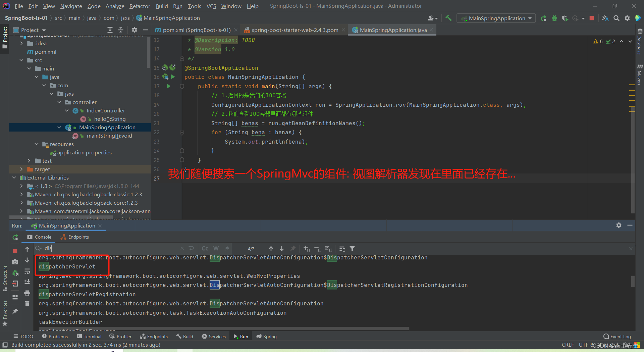Run with coverage icon in toolbar
Viewport: 644px width, 352px height.
(x=565, y=18)
